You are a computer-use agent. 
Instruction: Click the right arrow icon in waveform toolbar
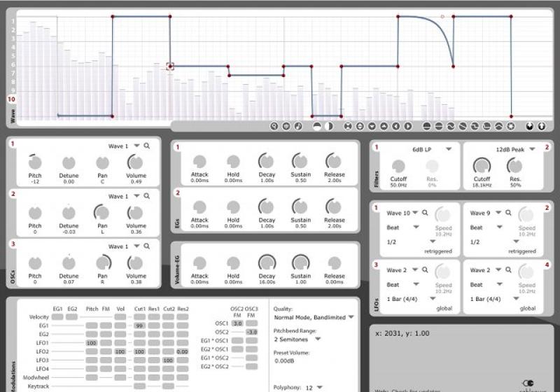point(408,126)
